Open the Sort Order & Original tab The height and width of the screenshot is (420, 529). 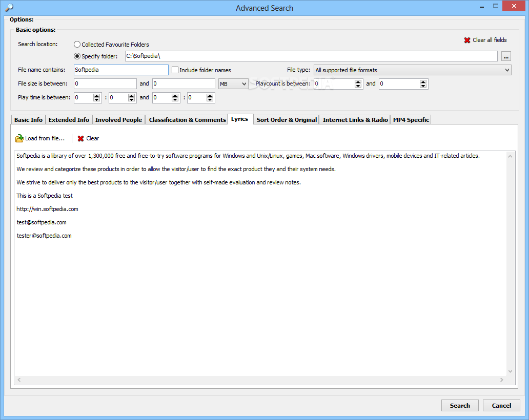(287, 120)
